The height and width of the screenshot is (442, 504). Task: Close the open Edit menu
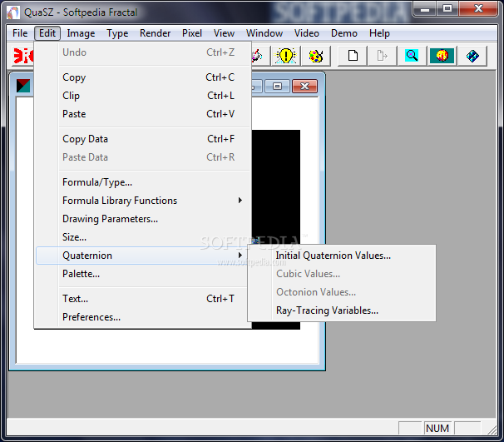click(x=47, y=33)
